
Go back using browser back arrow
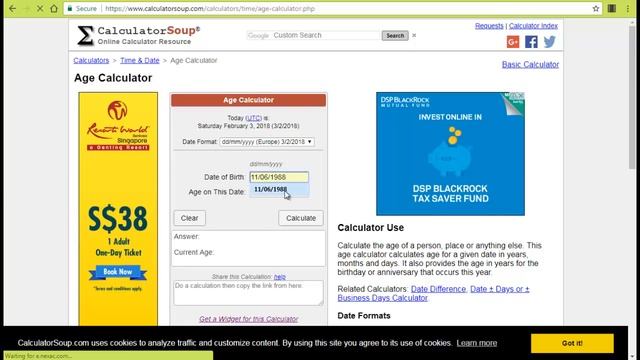click(x=13, y=9)
